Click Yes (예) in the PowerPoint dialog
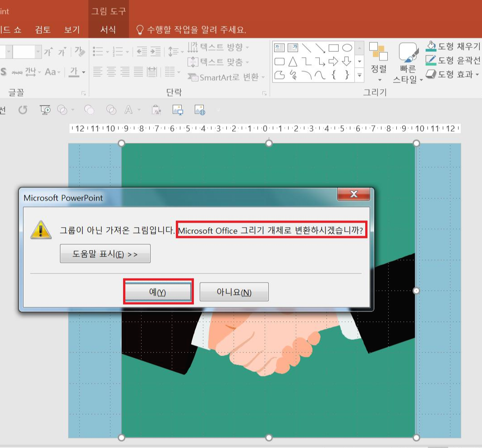Viewport: 482px width, 448px height. [x=158, y=292]
